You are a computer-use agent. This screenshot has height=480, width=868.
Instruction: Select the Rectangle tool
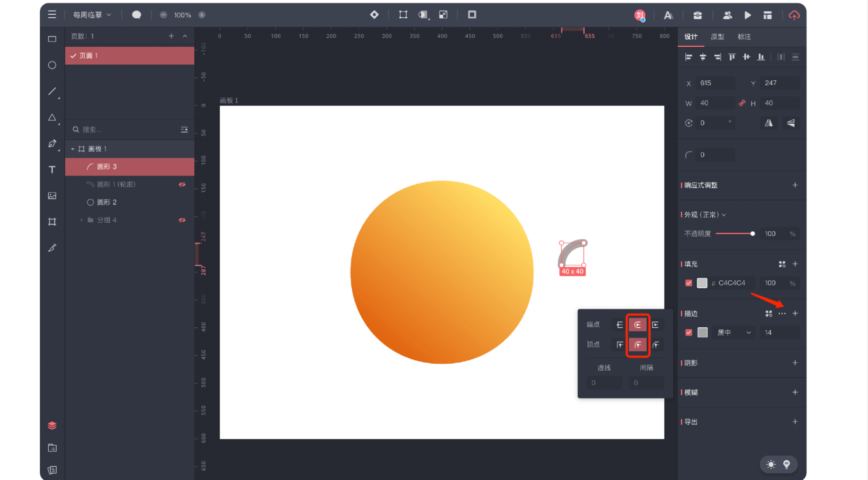52,38
